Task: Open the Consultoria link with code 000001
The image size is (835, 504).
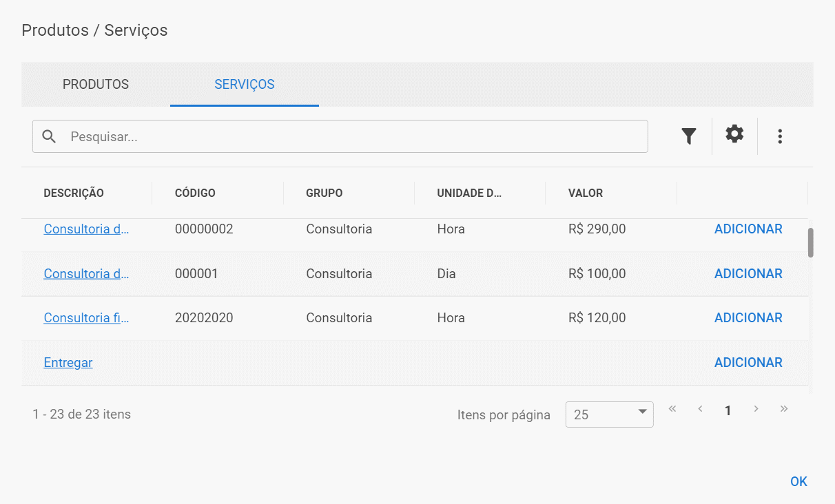Action: [x=87, y=273]
